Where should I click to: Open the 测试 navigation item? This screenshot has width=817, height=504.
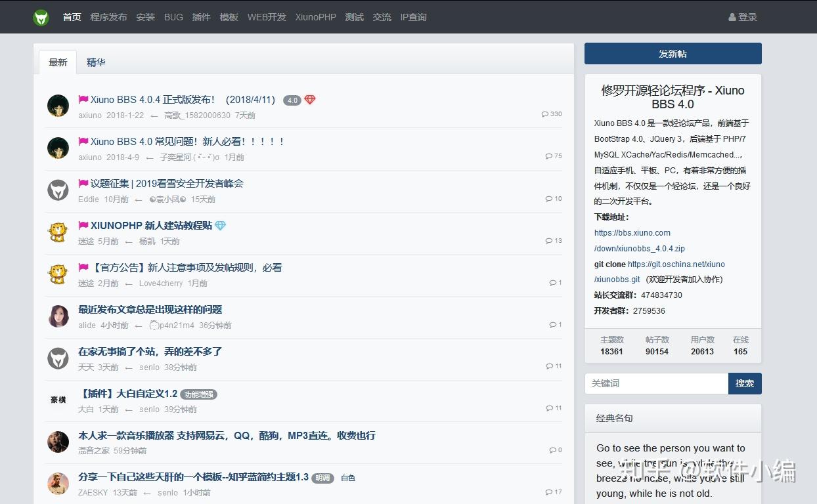point(354,17)
